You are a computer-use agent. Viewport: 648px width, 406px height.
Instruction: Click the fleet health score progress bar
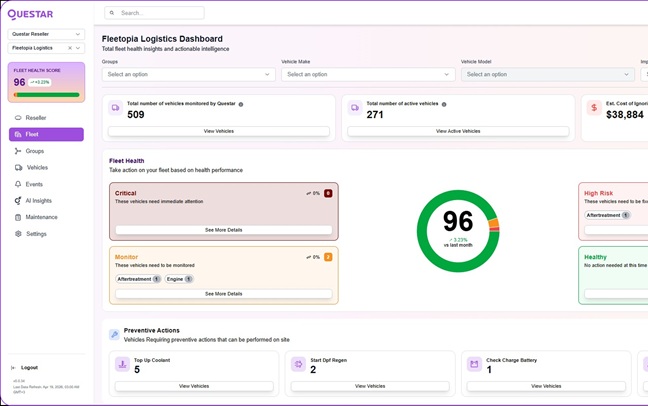click(x=46, y=95)
